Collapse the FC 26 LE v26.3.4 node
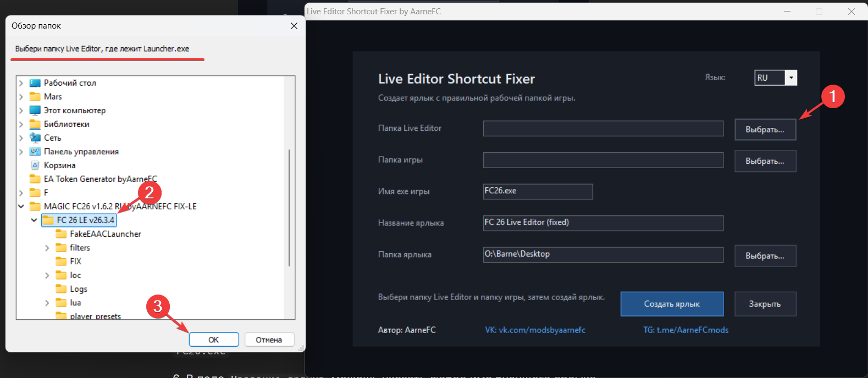868x378 pixels. click(x=34, y=220)
